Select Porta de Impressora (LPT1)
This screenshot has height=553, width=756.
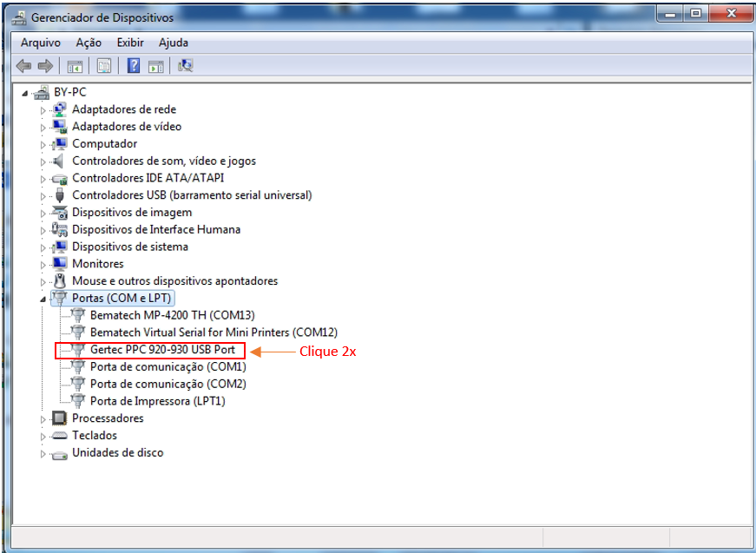coord(158,401)
